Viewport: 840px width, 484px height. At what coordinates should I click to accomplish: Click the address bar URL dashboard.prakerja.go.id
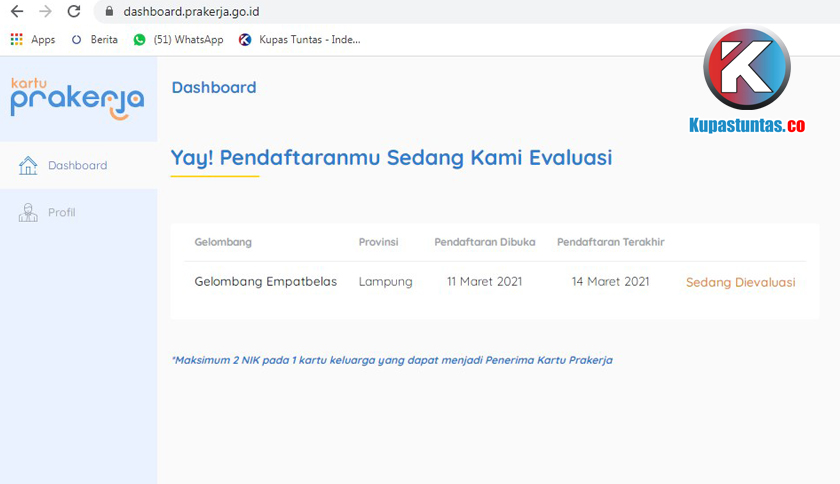click(191, 11)
